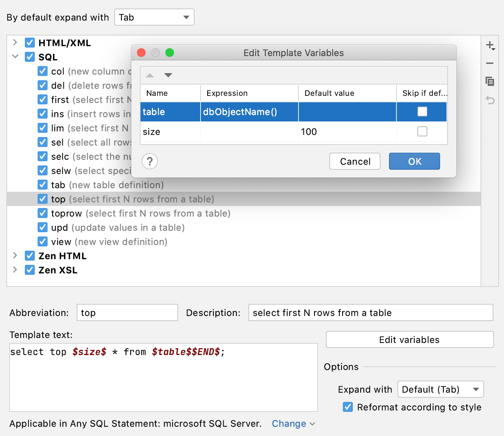504x436 pixels.
Task: Open the default expand with dropdown
Action: 154,17
